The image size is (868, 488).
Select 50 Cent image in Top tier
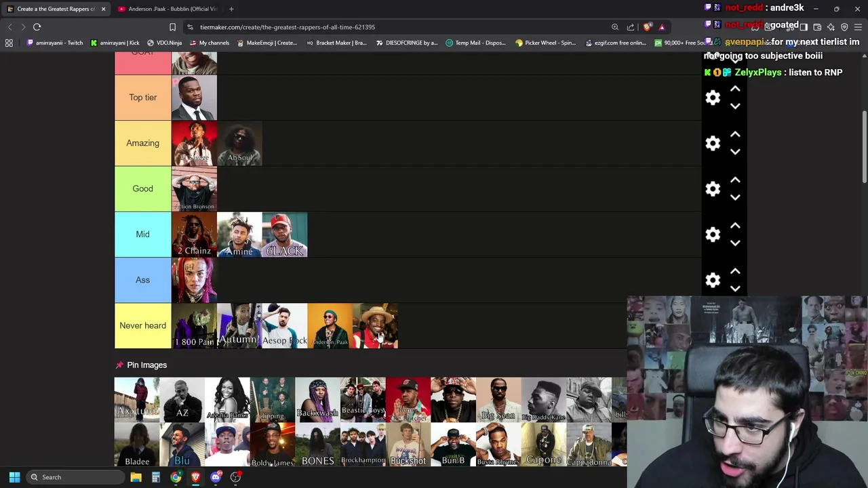pyautogui.click(x=194, y=98)
